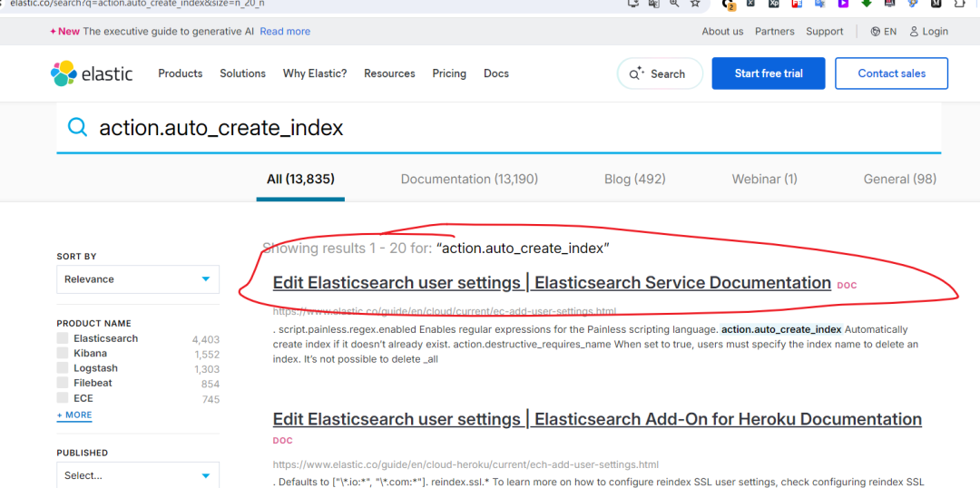Click the action.auto_create_index search field

pos(499,128)
